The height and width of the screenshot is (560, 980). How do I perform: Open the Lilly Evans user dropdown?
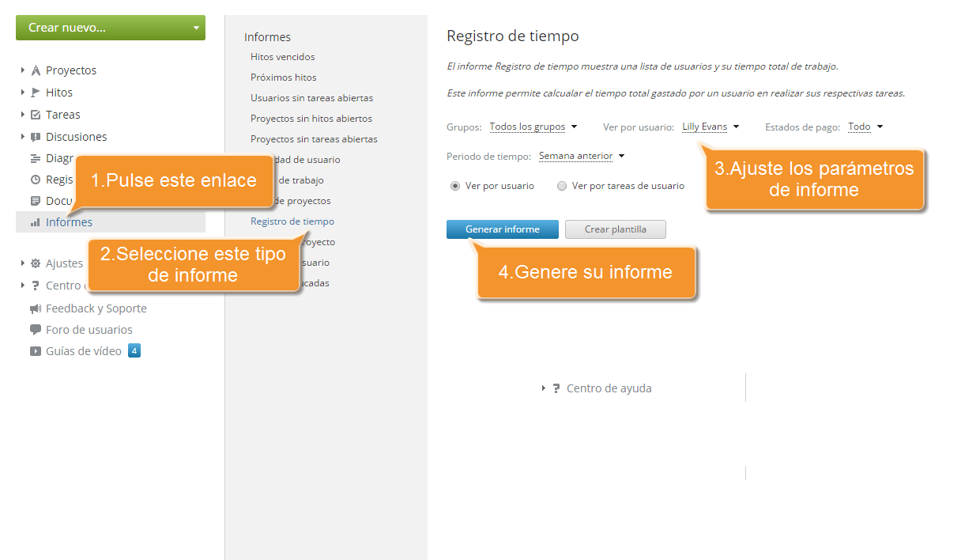point(710,127)
